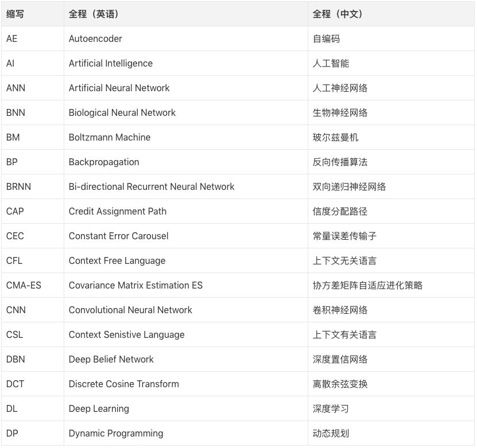The height and width of the screenshot is (448, 477).
Task: Click the 缩写 column header
Action: [x=33, y=14]
